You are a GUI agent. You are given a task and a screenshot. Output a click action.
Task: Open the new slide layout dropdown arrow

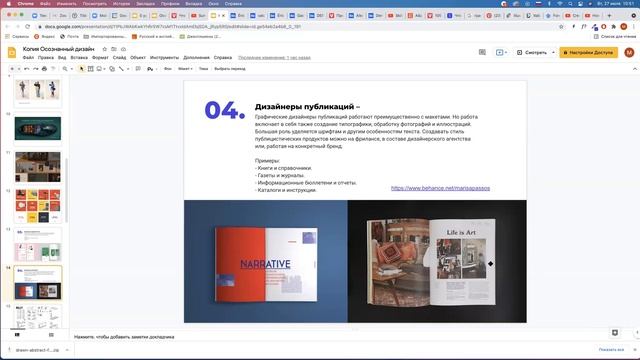point(19,69)
